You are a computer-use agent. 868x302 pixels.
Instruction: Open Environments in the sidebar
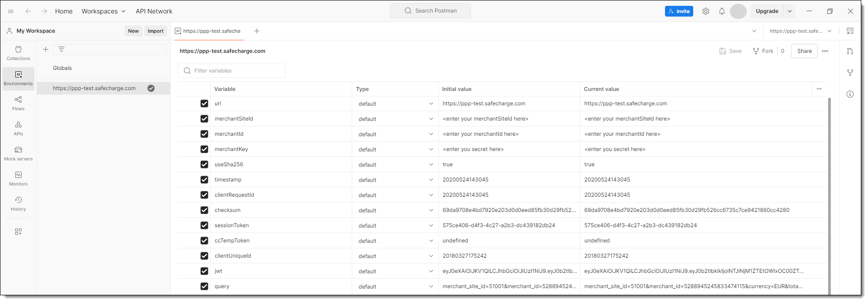pos(18,78)
